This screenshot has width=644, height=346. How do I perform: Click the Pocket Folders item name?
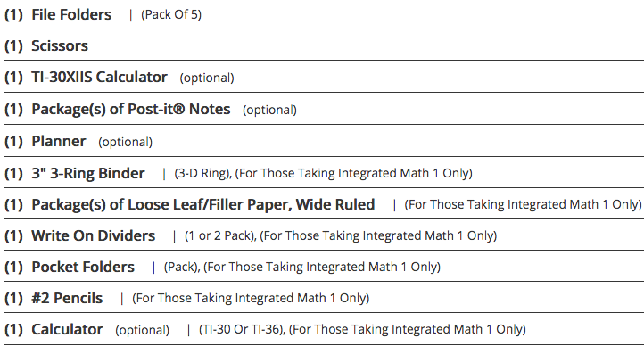click(83, 267)
